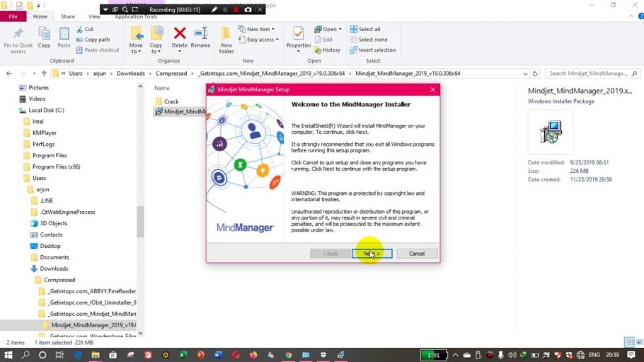
Task: Switch to large icons view button
Action: [640, 342]
